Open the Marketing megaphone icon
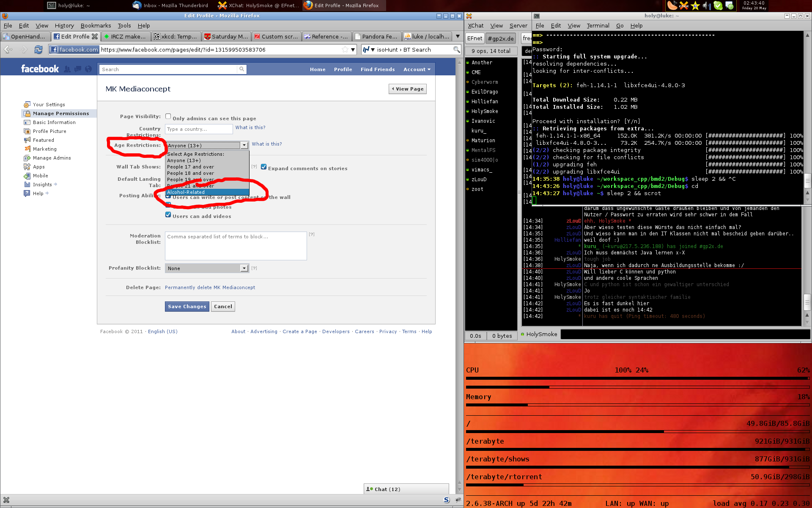Image resolution: width=812 pixels, height=508 pixels. pyautogui.click(x=27, y=149)
